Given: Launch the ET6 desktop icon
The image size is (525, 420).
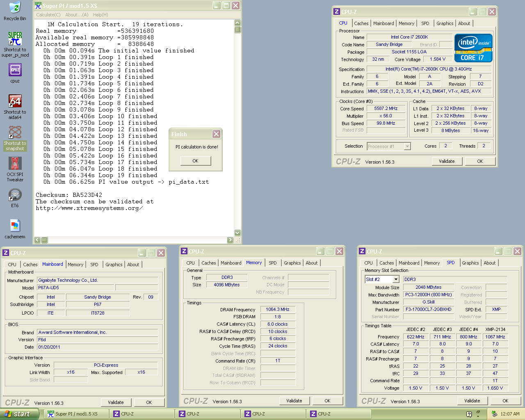Looking at the screenshot, I should [x=15, y=195].
